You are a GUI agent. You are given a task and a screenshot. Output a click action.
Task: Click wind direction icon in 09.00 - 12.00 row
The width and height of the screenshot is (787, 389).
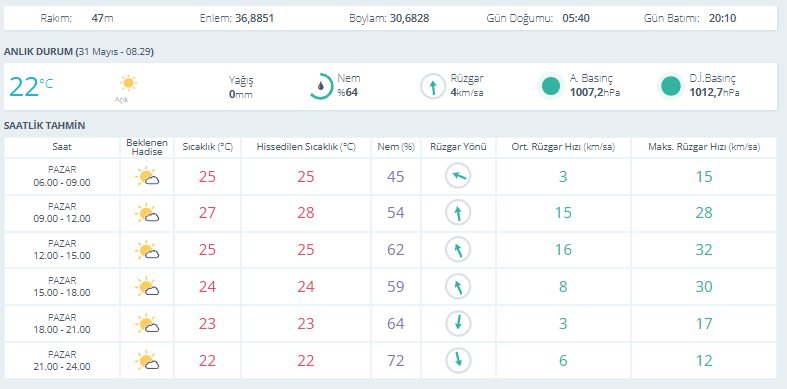458,213
